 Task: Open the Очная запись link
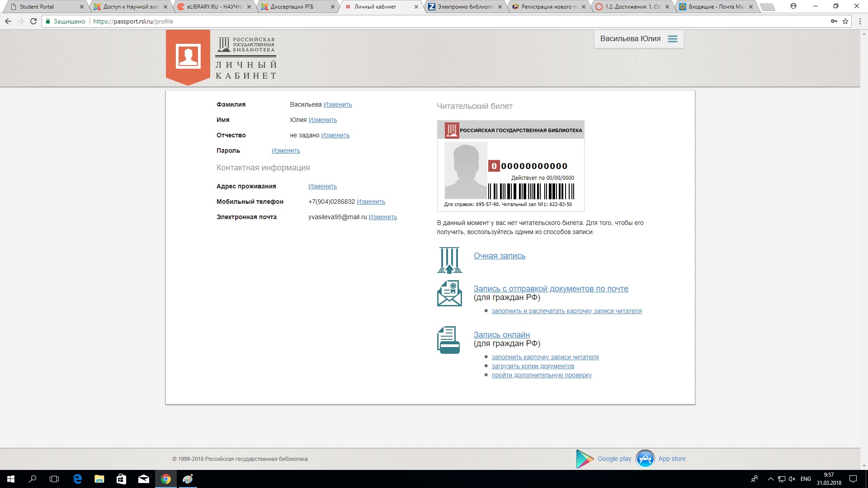tap(499, 256)
